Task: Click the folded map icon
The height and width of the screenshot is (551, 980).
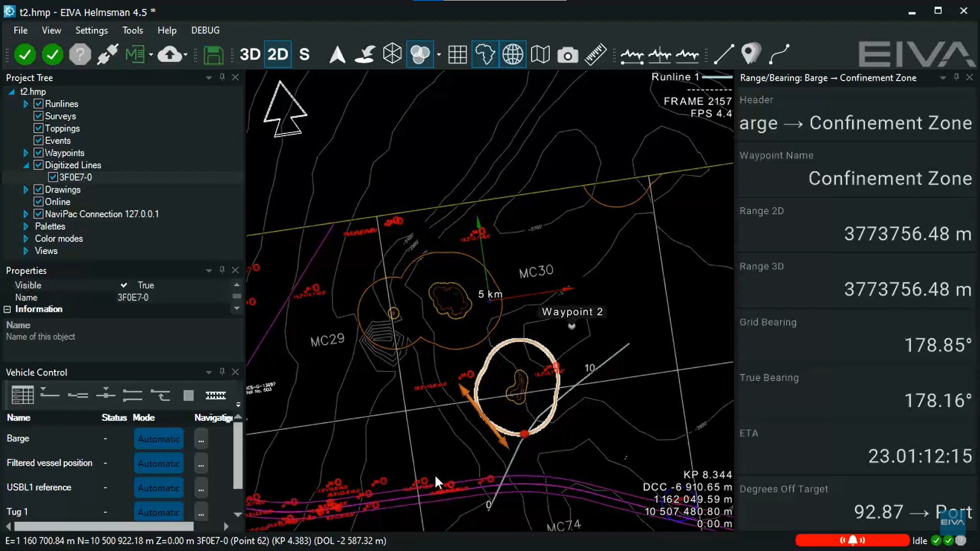Action: click(x=540, y=54)
